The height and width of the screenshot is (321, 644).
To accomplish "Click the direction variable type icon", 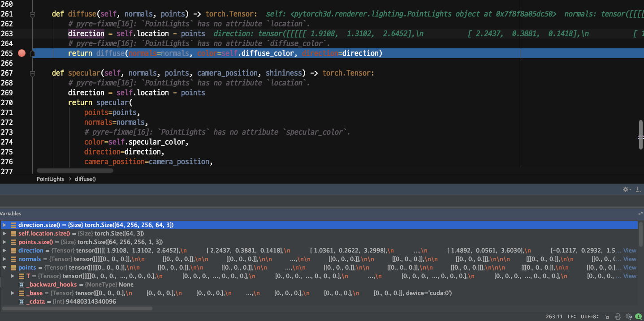I will coord(13,250).
